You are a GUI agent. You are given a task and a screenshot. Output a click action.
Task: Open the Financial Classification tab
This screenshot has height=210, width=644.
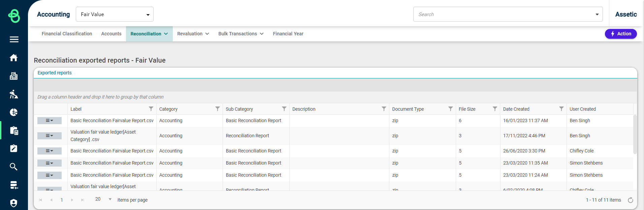coord(67,34)
